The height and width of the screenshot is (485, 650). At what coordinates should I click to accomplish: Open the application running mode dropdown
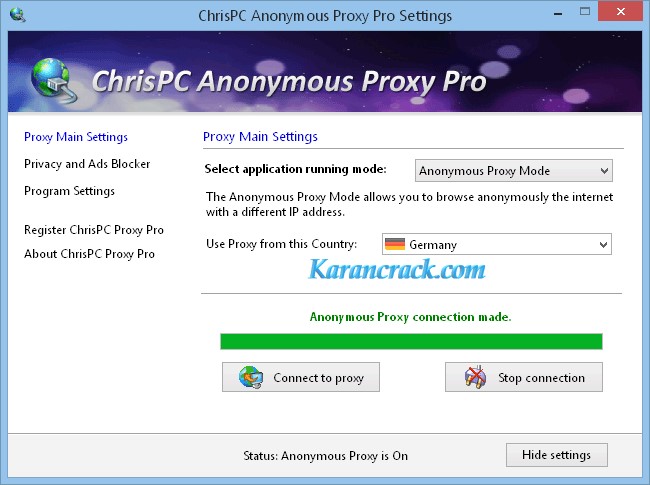[514, 171]
